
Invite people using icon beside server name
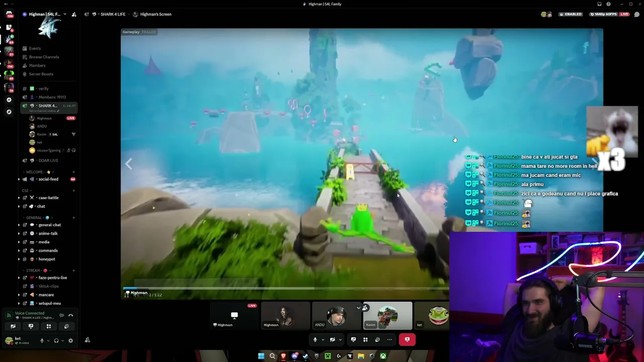[x=74, y=14]
